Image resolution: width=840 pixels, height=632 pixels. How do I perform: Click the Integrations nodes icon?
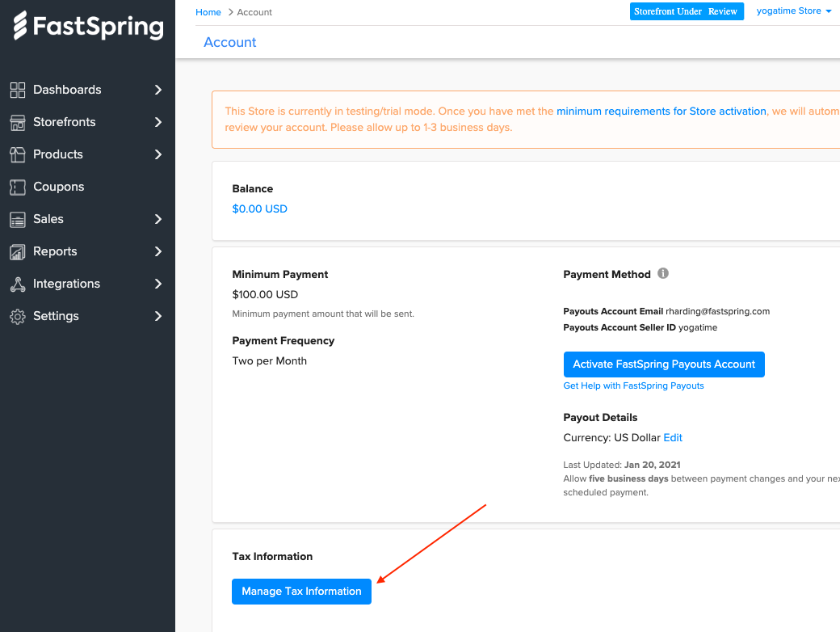pos(18,284)
